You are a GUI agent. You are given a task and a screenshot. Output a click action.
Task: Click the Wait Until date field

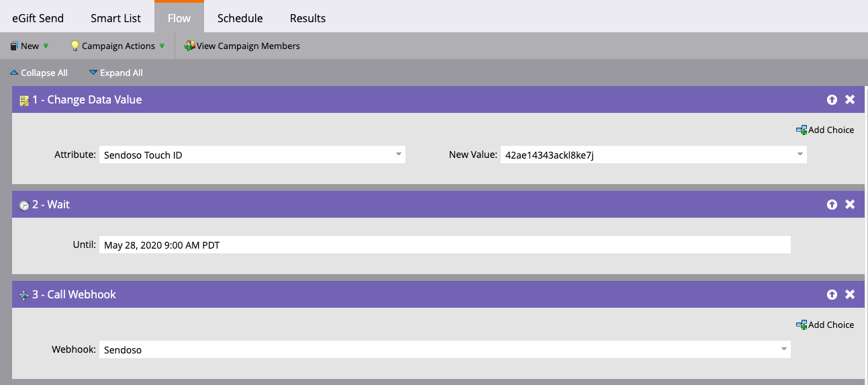444,245
